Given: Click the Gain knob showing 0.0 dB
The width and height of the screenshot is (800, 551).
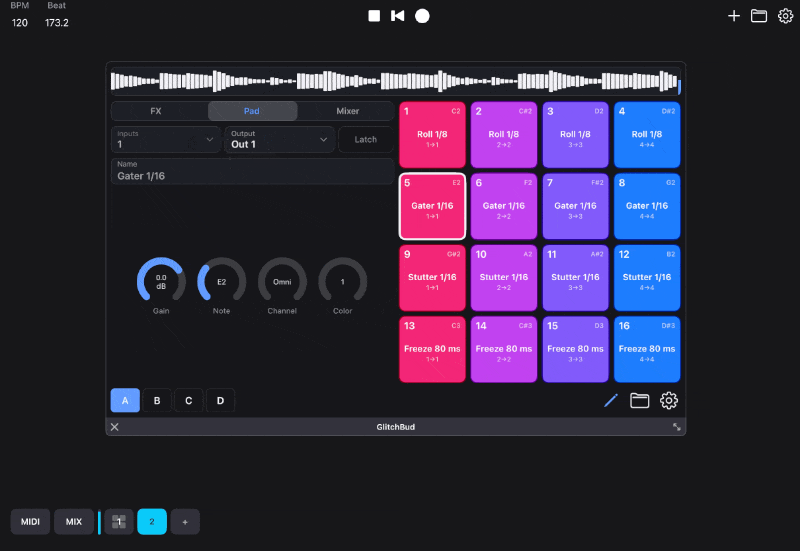Looking at the screenshot, I should pyautogui.click(x=161, y=281).
